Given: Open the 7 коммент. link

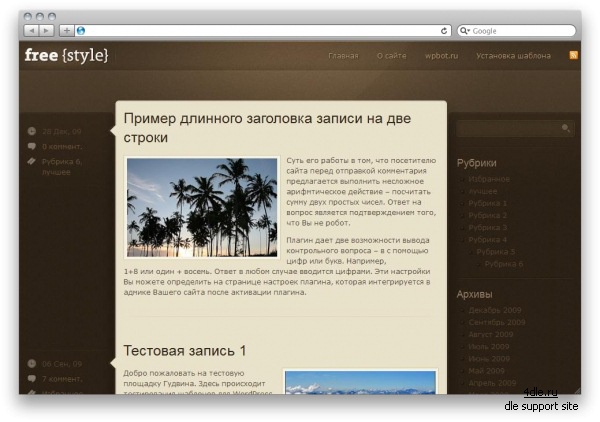Looking at the screenshot, I should (x=62, y=379).
